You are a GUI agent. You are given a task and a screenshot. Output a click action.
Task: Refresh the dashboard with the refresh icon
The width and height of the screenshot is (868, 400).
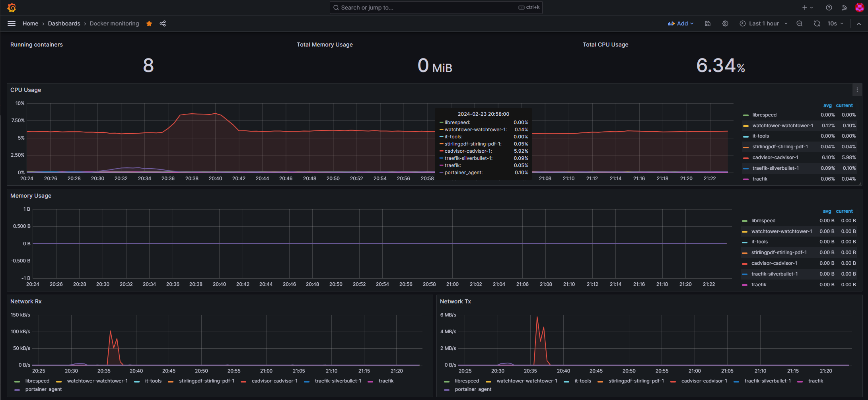pos(817,23)
